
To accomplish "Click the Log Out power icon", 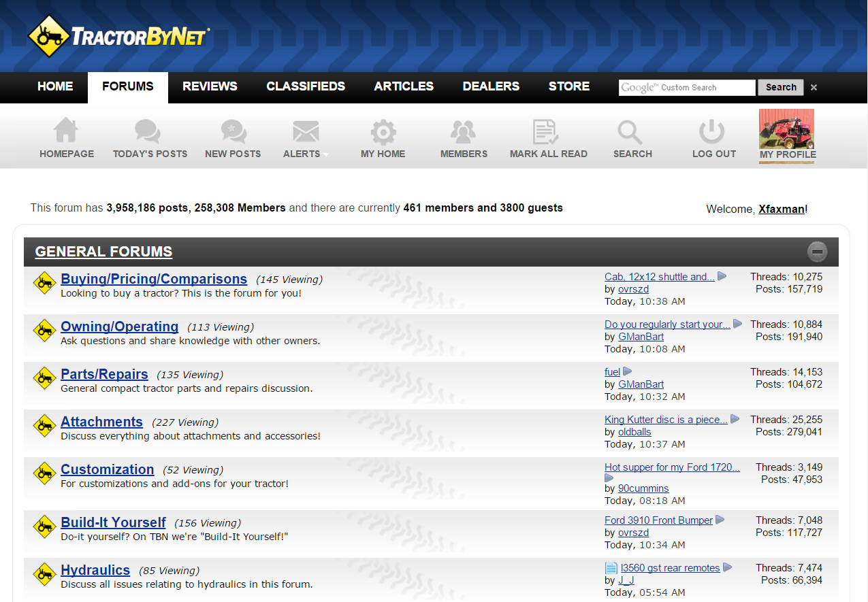I will coord(711,131).
